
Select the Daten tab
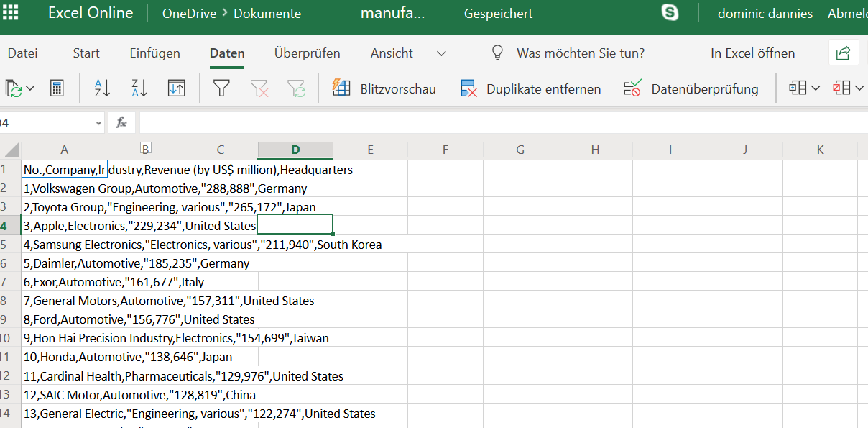227,53
